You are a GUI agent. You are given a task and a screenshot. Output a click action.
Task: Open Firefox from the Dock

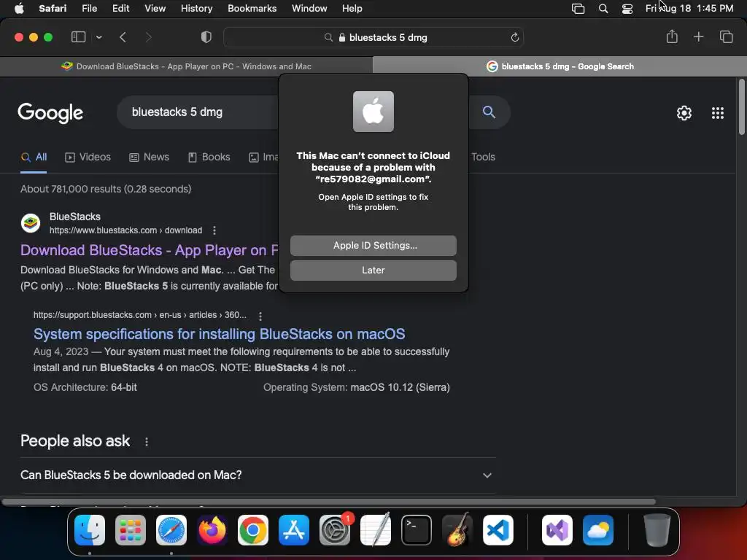tap(212, 530)
